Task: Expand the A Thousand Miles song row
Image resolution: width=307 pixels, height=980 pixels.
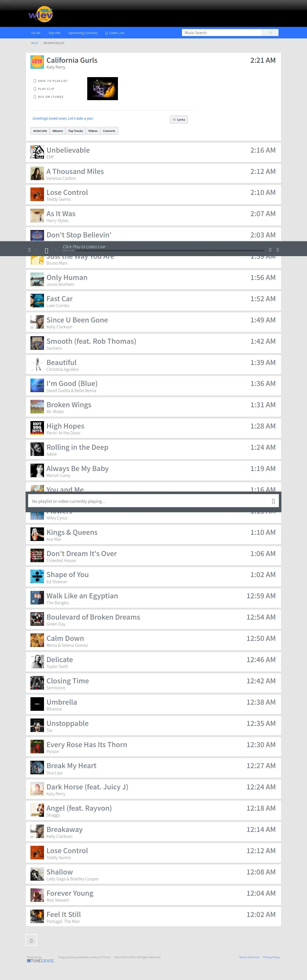Action: (x=153, y=173)
